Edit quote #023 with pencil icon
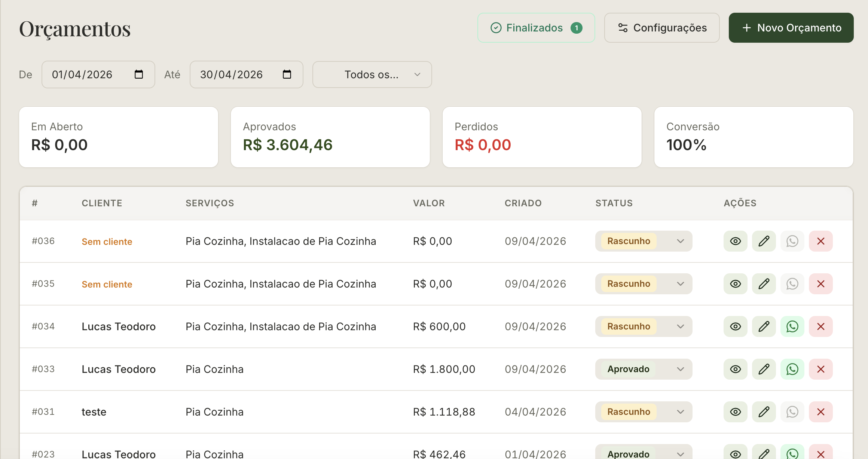 coord(764,452)
